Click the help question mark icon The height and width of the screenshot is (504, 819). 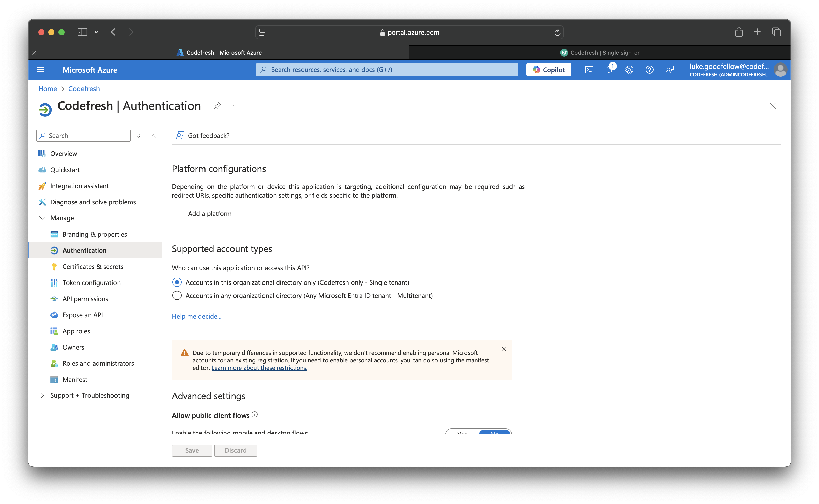tap(649, 70)
